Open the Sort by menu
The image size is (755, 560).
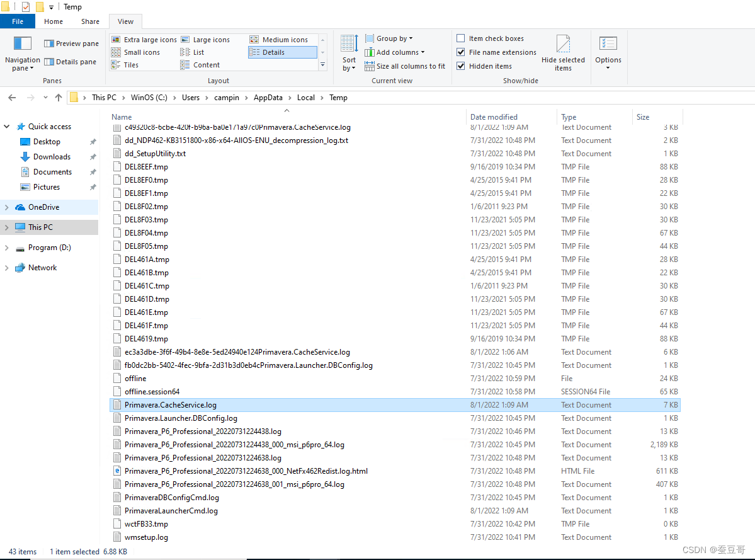click(x=349, y=54)
